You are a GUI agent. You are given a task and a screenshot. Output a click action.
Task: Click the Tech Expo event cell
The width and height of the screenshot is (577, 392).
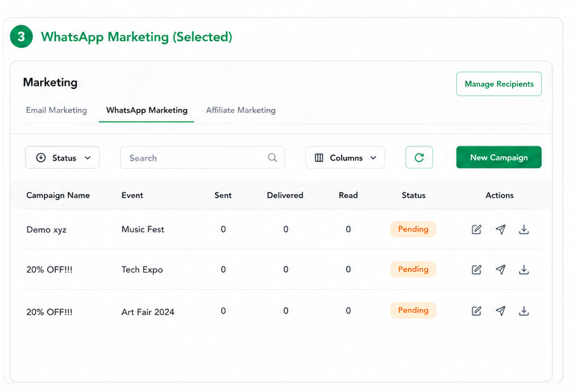[x=142, y=270]
